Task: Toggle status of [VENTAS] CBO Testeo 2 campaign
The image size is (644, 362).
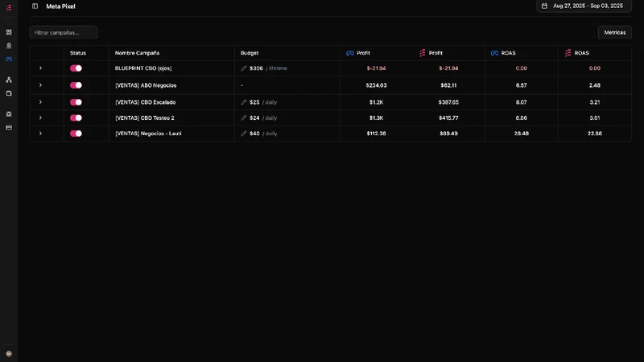Action: (x=76, y=117)
